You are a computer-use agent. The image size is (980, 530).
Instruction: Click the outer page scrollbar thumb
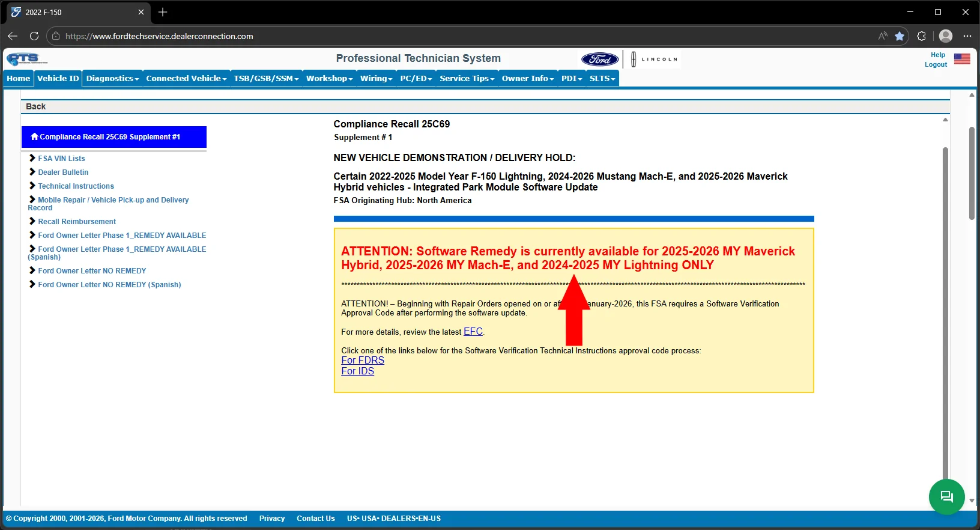click(x=972, y=173)
